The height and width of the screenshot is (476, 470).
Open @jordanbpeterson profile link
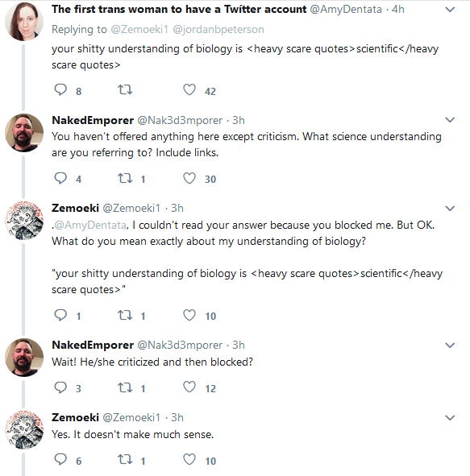pos(218,30)
